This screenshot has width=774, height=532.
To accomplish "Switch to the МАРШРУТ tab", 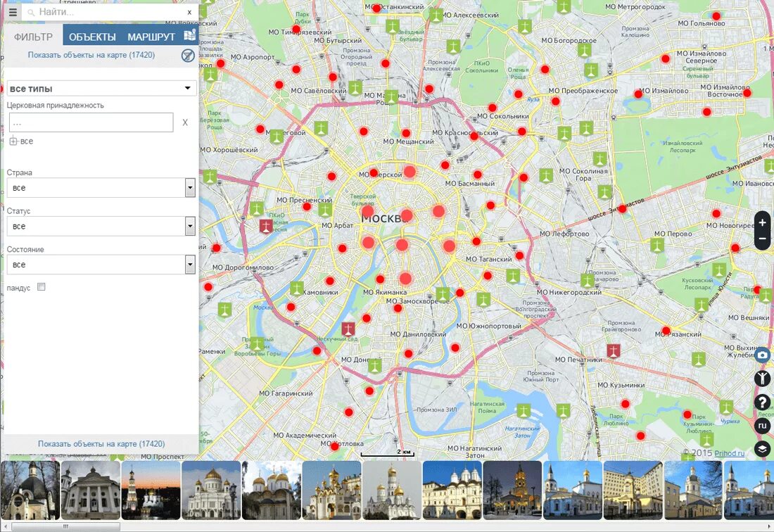I will (x=151, y=37).
